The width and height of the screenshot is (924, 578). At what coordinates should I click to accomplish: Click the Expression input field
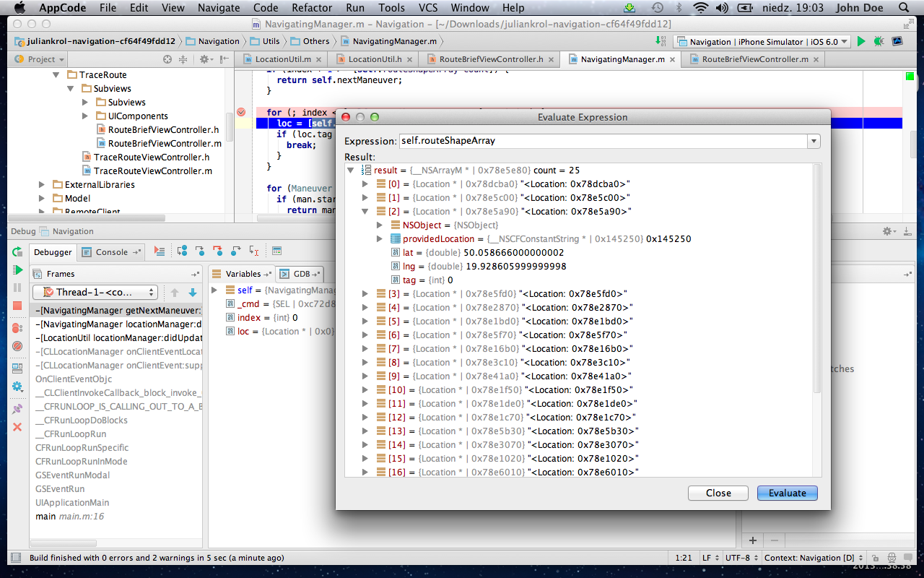pos(603,141)
